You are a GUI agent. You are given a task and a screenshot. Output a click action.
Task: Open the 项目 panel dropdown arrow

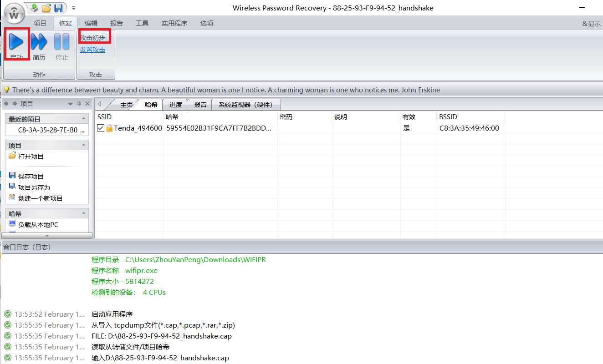[70, 104]
